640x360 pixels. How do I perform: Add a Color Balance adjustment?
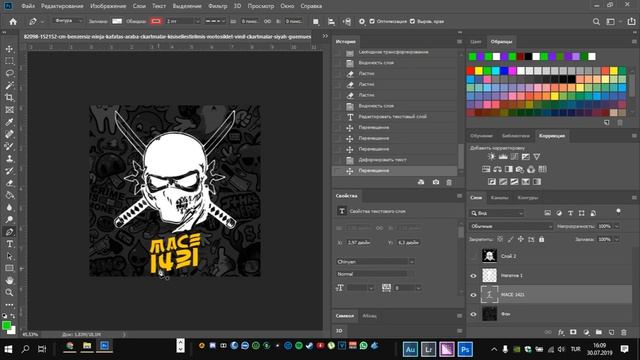click(x=497, y=169)
